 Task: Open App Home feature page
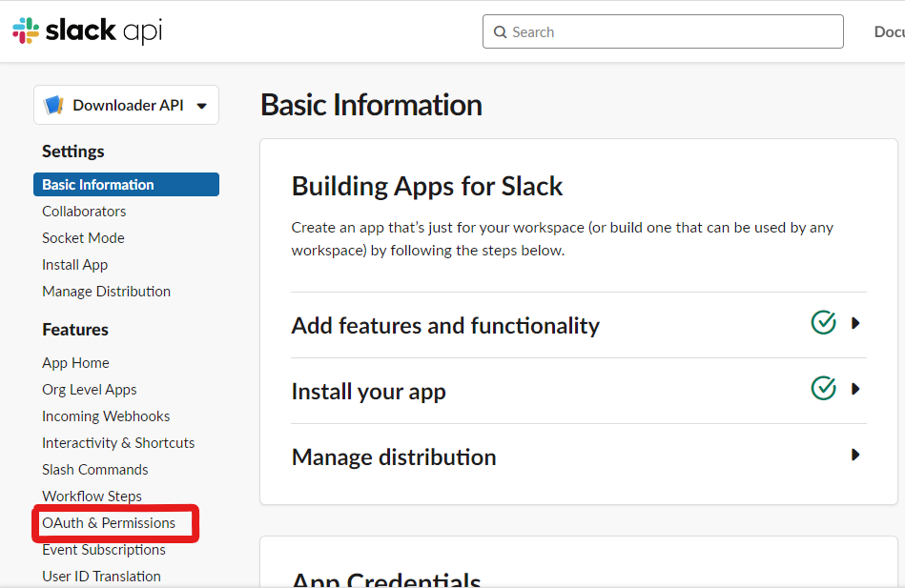pos(75,363)
